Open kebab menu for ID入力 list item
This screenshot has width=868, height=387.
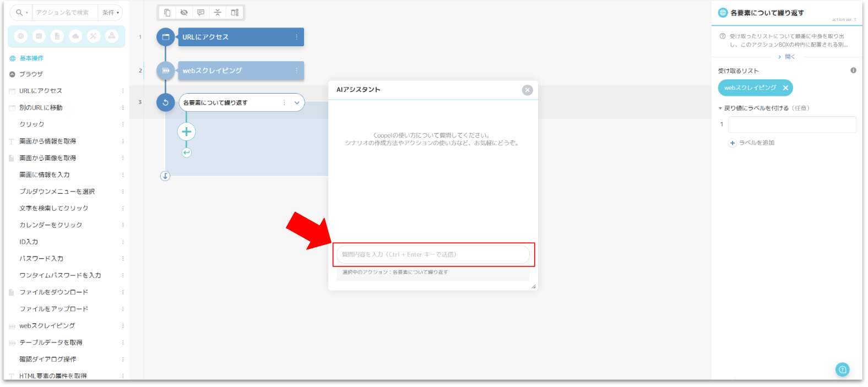coord(123,242)
